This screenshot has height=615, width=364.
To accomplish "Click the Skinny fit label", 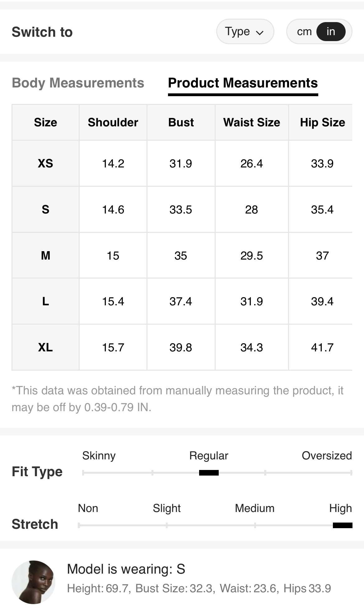I will point(99,456).
